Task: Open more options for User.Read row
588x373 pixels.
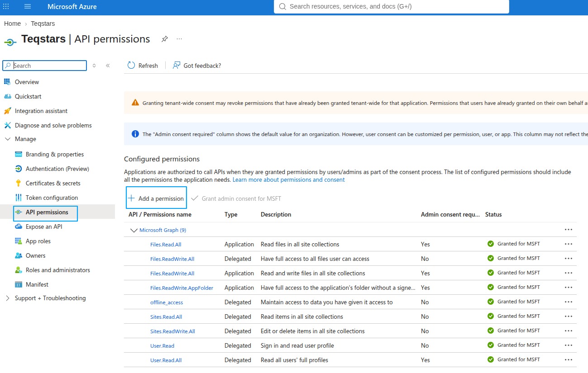Action: coord(569,345)
